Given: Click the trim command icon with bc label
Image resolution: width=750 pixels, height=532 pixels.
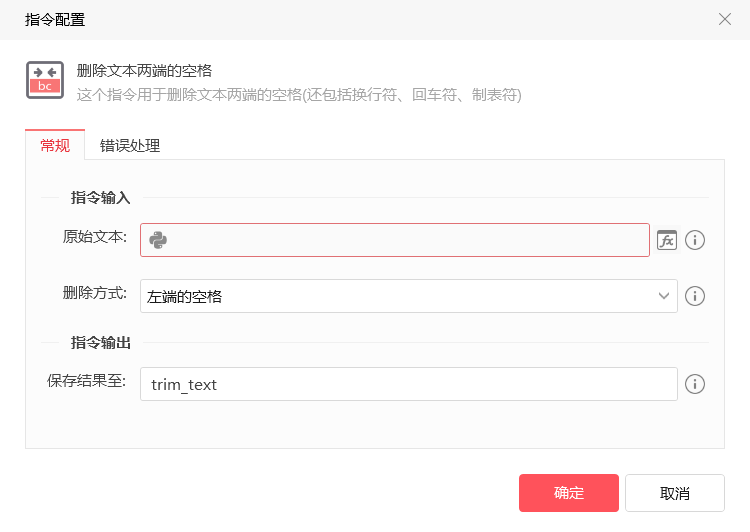Looking at the screenshot, I should [x=45, y=80].
